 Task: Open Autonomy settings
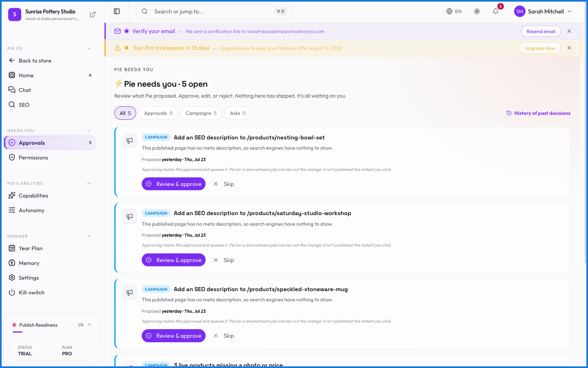(50, 211)
